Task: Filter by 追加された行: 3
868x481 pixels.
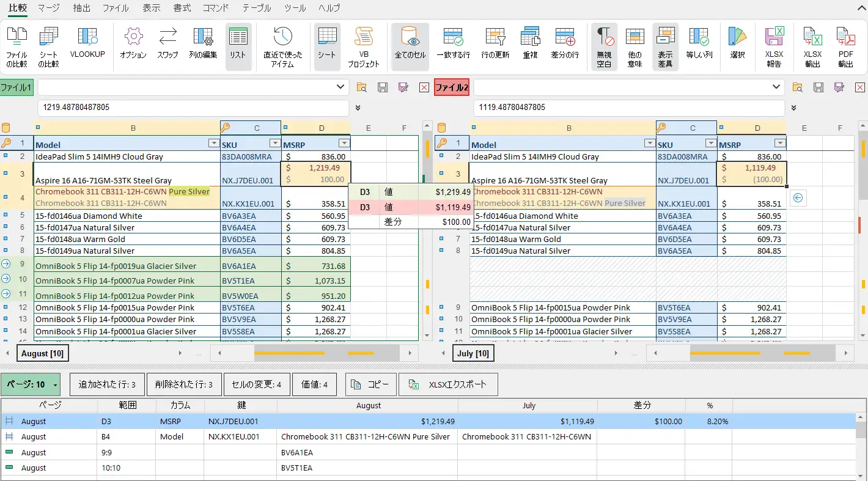Action: (x=108, y=384)
